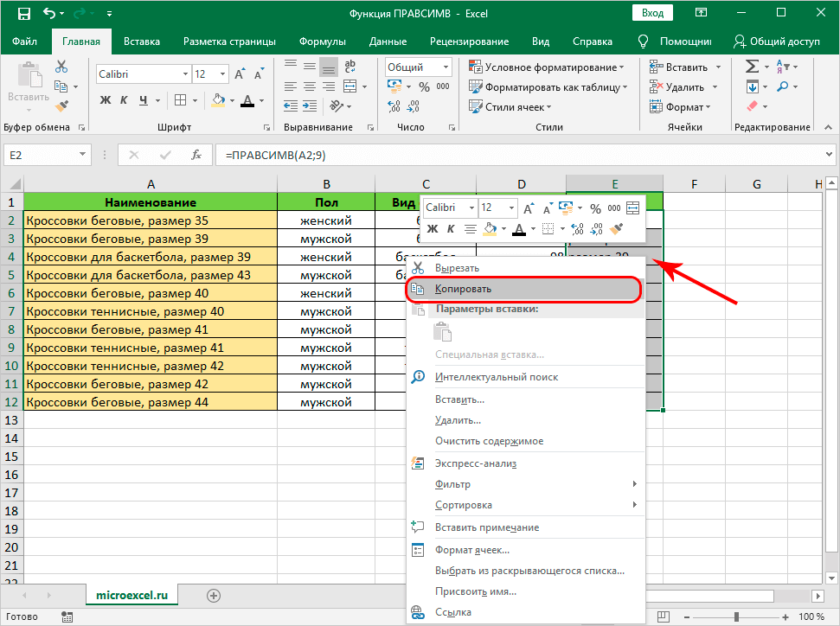
Task: Toggle align center in the ribbon
Action: (310, 86)
